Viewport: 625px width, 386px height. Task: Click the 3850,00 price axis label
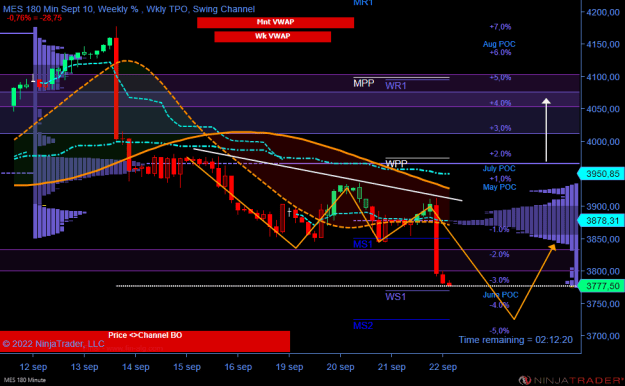tap(603, 239)
